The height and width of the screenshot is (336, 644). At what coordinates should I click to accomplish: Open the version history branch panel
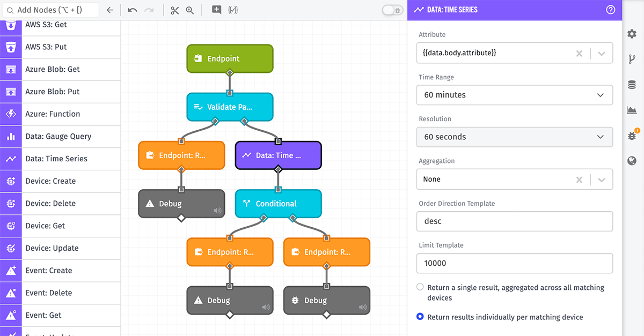632,59
